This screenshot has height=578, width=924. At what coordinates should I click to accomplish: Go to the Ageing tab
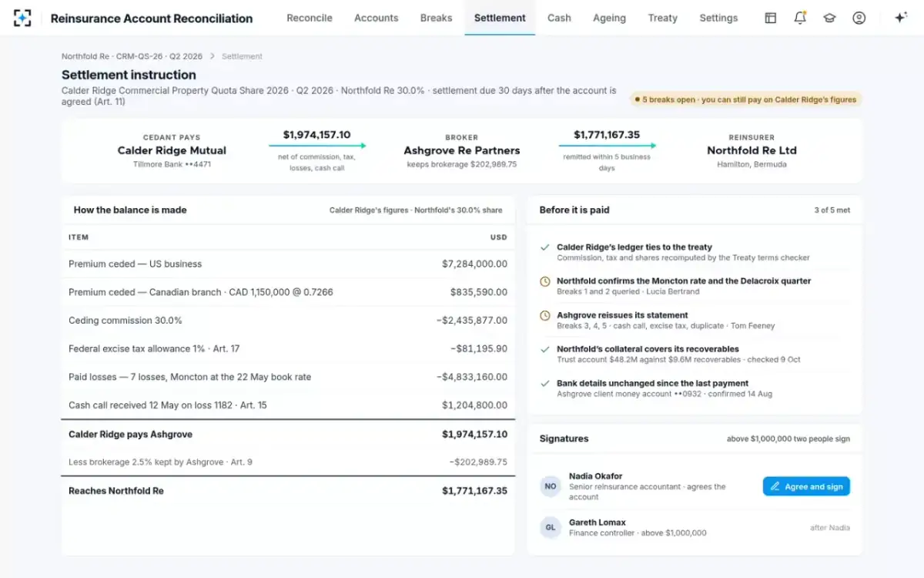coord(609,18)
